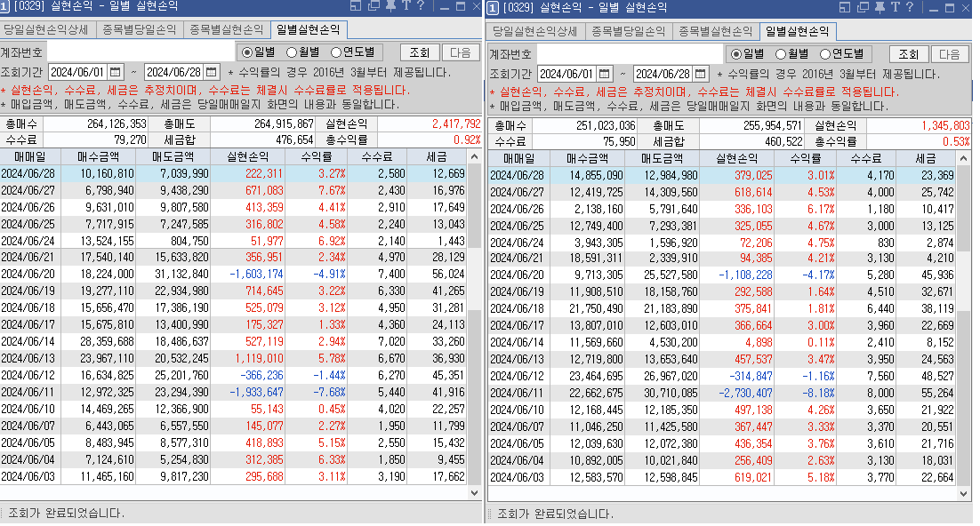
Task: Click the duplicate window icon in left window title bar
Action: coord(374,6)
